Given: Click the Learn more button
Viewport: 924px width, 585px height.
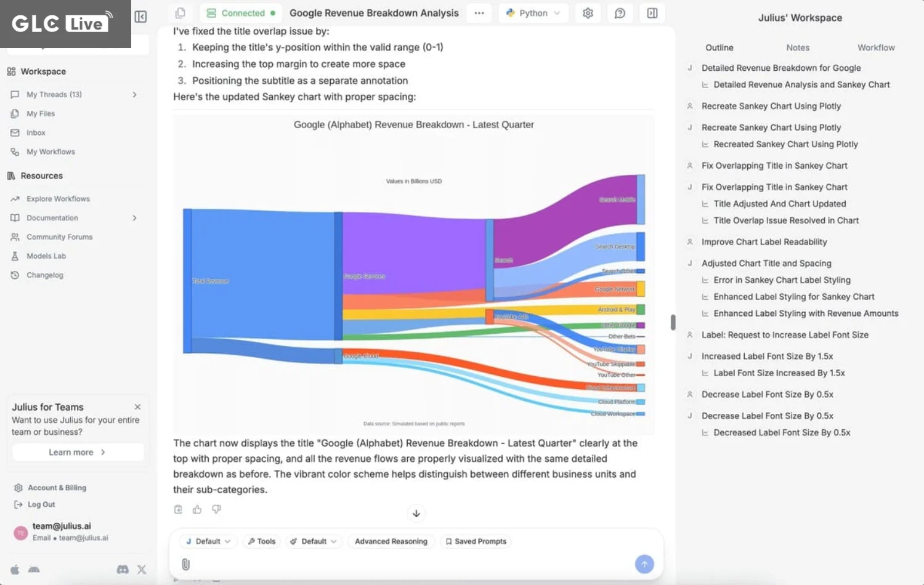Looking at the screenshot, I should 78,452.
